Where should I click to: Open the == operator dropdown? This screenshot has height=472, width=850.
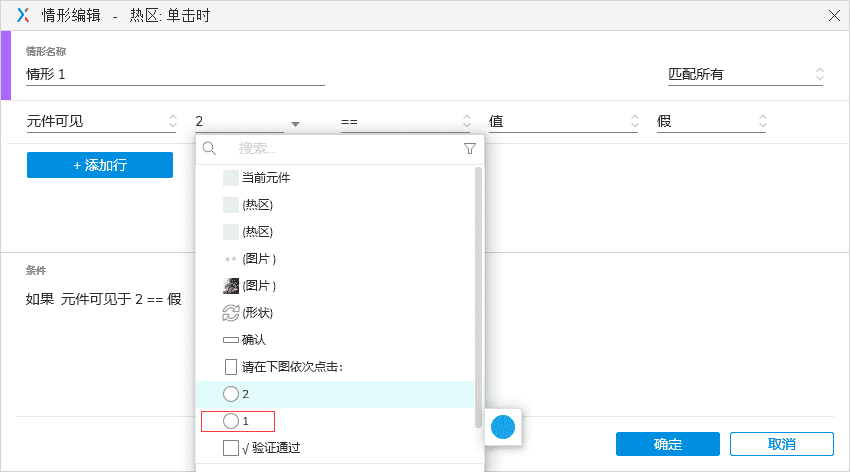pyautogui.click(x=405, y=122)
